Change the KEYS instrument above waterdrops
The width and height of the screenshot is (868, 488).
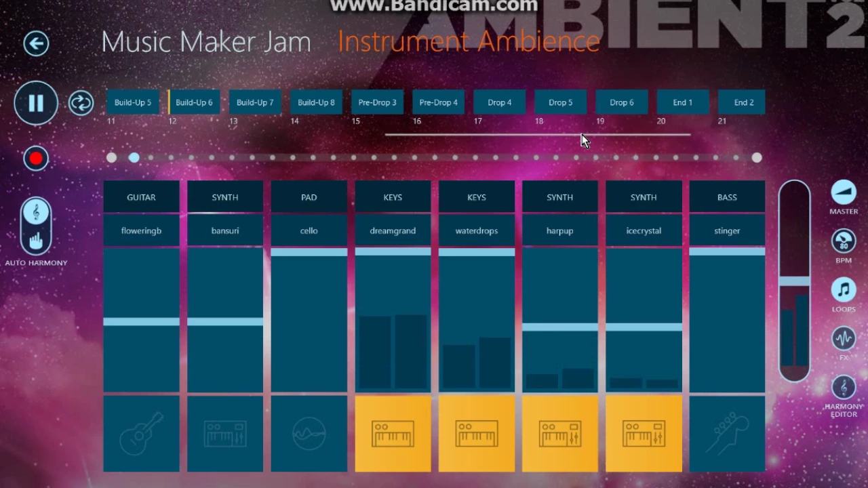476,197
